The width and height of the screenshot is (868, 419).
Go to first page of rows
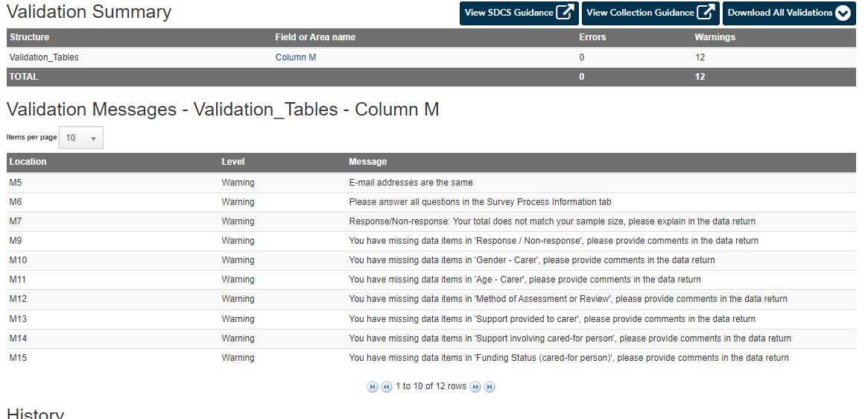pyautogui.click(x=373, y=387)
